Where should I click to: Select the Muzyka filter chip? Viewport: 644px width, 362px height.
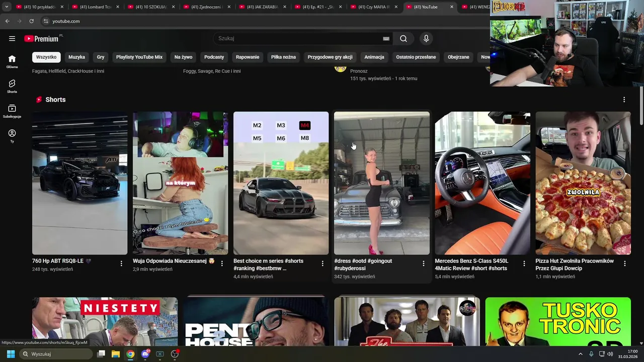[x=76, y=57]
